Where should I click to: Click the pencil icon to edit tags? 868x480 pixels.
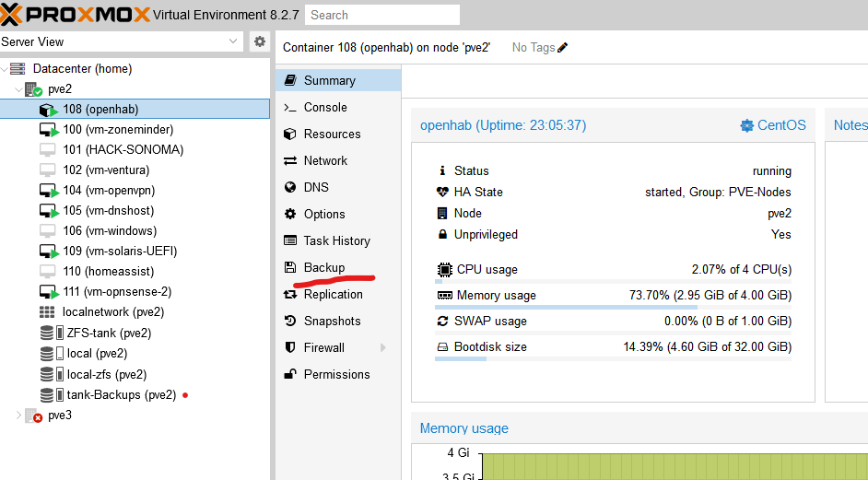coord(563,47)
